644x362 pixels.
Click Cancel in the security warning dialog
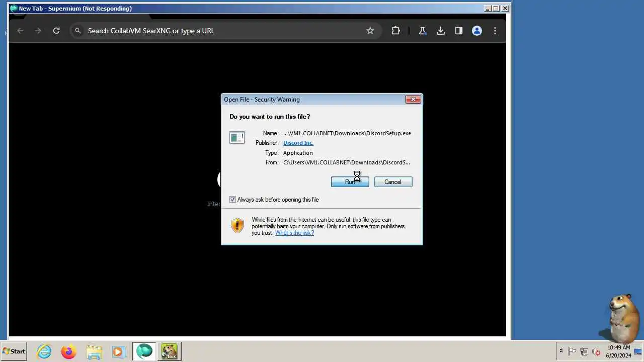click(393, 182)
